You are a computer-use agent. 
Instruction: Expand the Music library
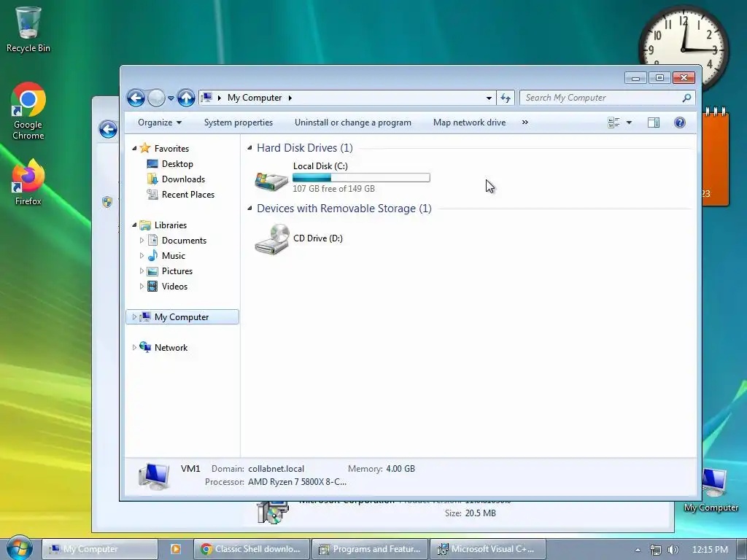tap(142, 256)
